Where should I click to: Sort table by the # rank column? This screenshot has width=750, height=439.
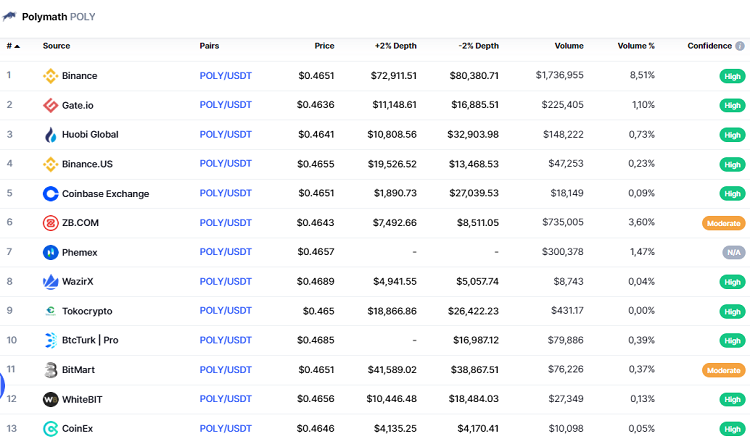13,46
